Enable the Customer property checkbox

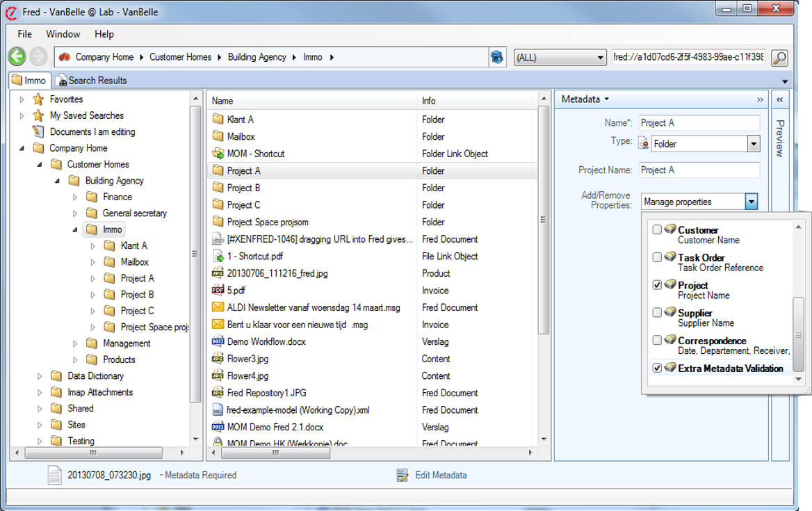click(657, 230)
